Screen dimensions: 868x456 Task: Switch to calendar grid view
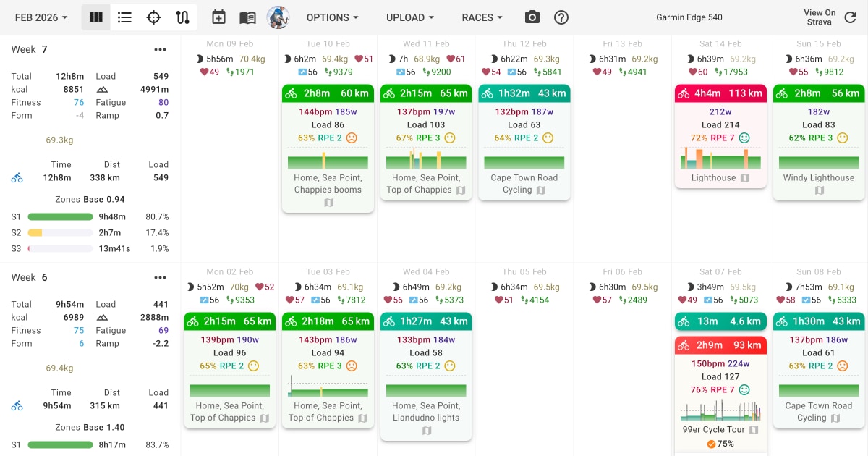95,17
